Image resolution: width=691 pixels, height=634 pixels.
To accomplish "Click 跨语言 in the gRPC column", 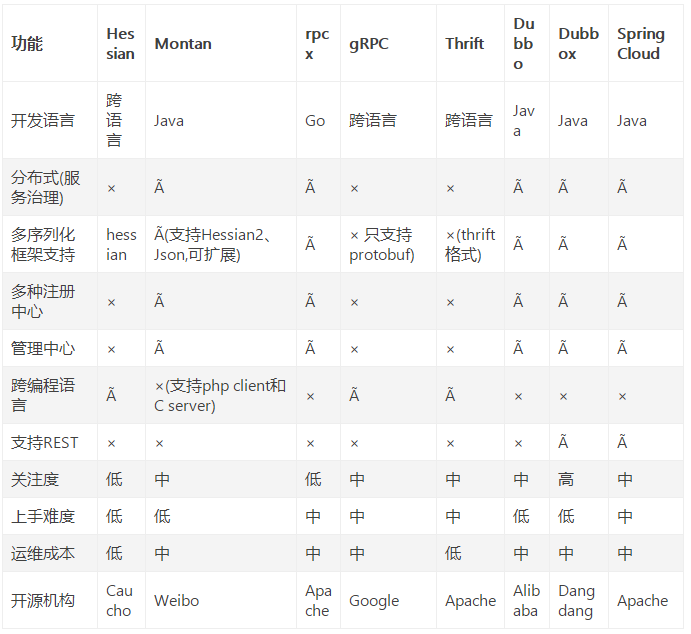I will pyautogui.click(x=373, y=120).
